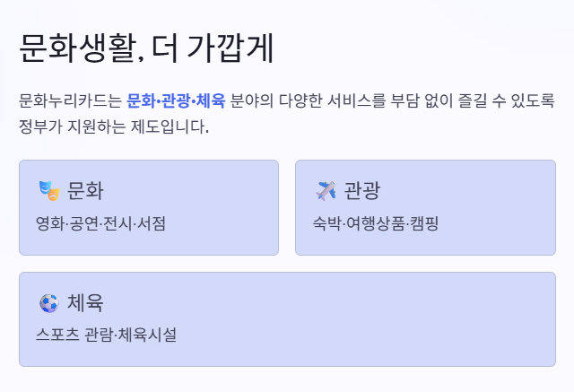
Task: Click the theater masks icon
Action: pos(49,191)
